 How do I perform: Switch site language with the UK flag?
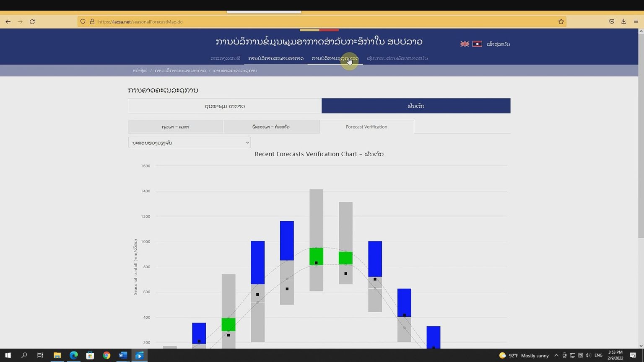[x=465, y=44]
